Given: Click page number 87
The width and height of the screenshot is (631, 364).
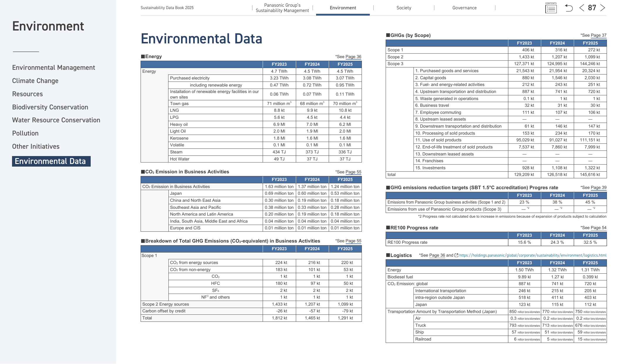Looking at the screenshot, I should pyautogui.click(x=592, y=8).
